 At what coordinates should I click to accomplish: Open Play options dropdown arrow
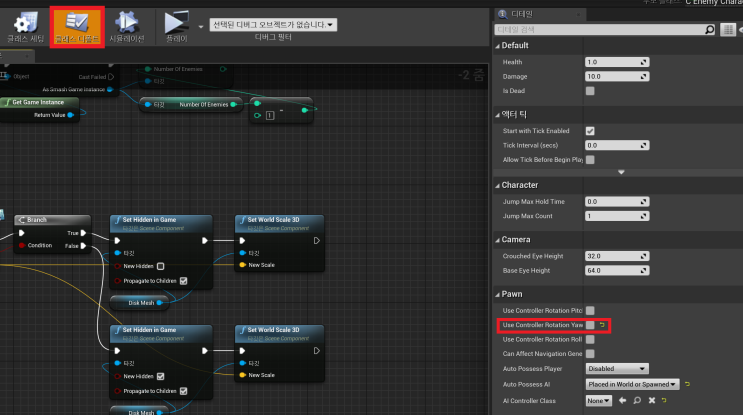pos(201,27)
